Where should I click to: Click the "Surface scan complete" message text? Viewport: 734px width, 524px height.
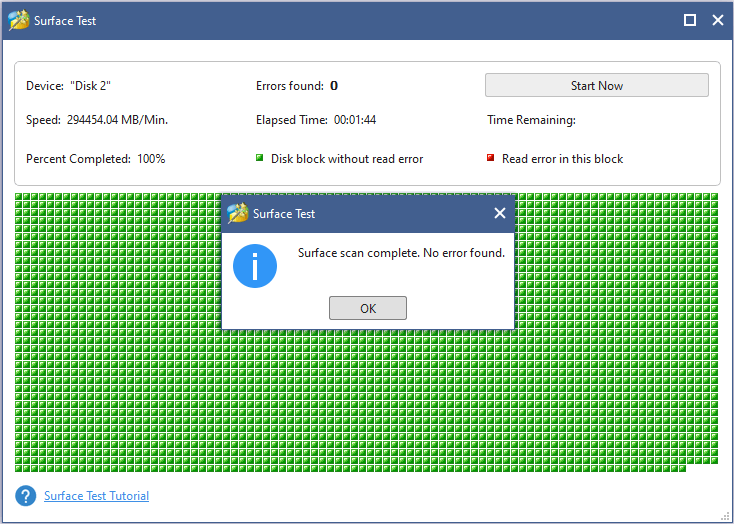click(x=401, y=253)
